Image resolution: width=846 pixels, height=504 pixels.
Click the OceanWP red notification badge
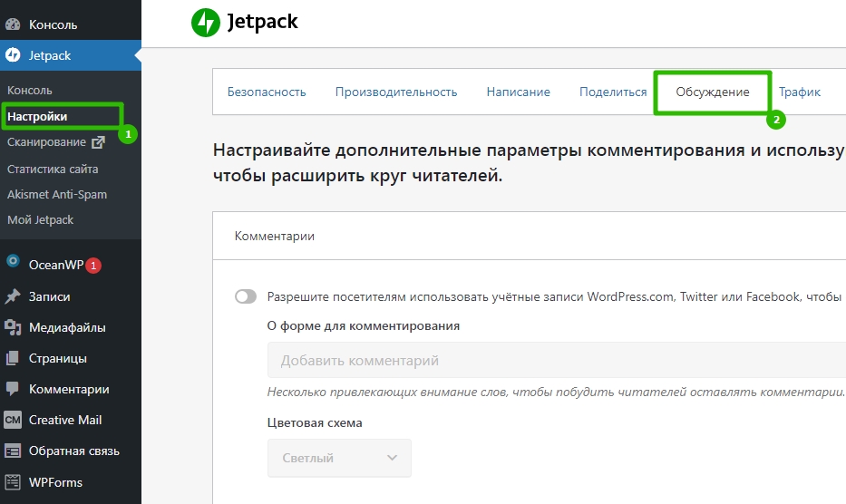pos(93,266)
